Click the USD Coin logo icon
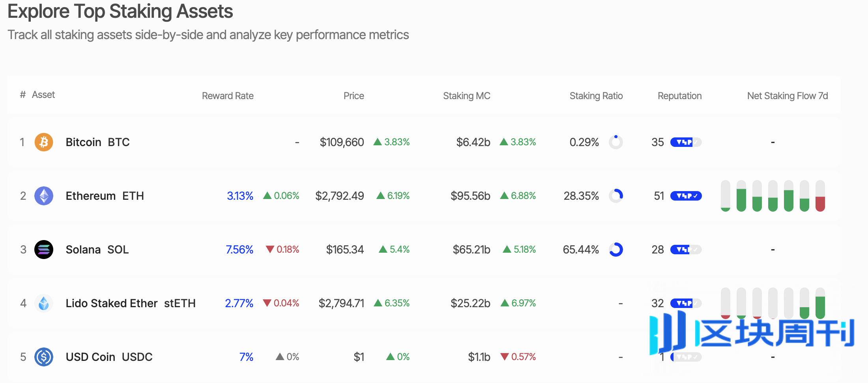Screen dimensions: 868x383 (x=44, y=357)
